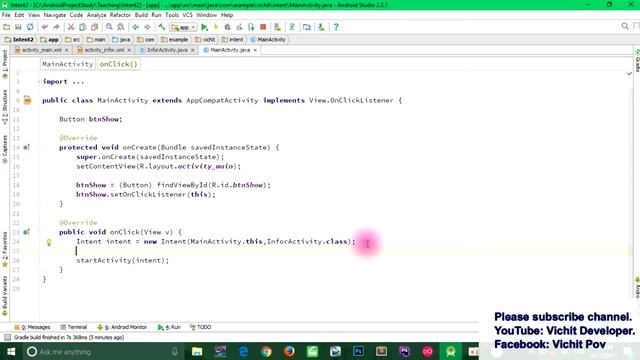
Task: Click the AVD Manager toolbar icon
Action: [x=278, y=27]
